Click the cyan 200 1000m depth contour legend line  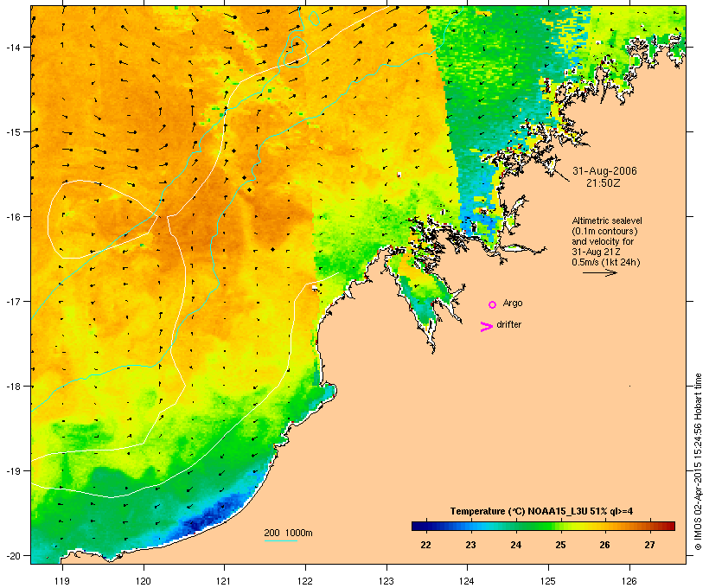[x=280, y=540]
